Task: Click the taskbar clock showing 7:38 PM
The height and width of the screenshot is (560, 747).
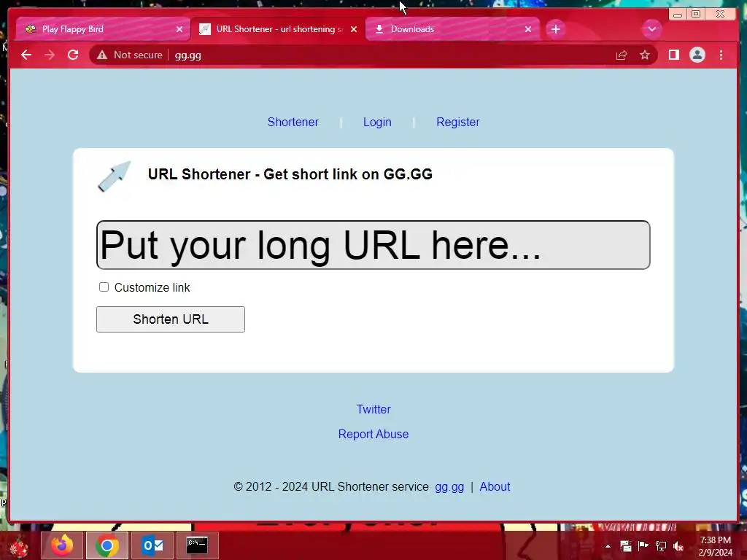Action: tap(715, 546)
